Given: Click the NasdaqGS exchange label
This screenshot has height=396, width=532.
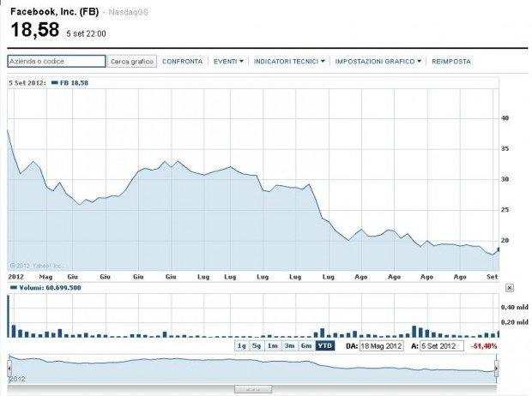Looking at the screenshot, I should (x=128, y=12).
